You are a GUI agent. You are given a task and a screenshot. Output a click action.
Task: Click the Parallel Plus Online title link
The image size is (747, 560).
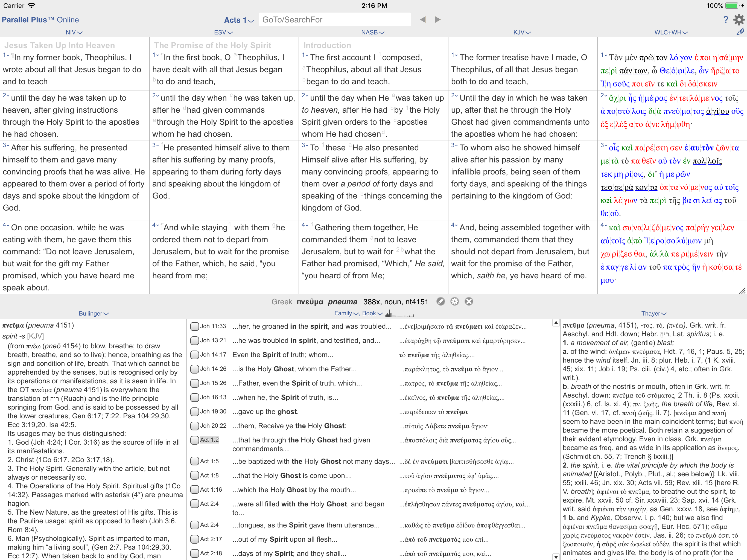(x=40, y=20)
